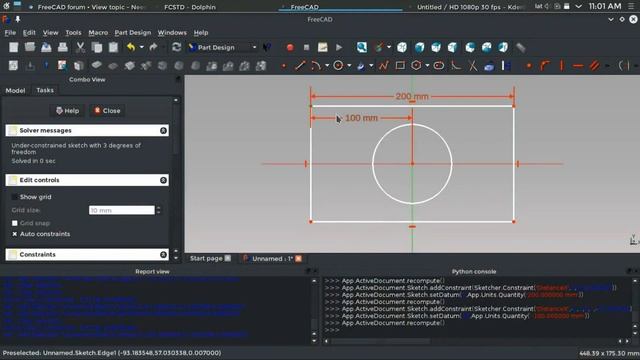Toggle the Grid snap checkbox
This screenshot has width=640, height=360.
point(15,223)
